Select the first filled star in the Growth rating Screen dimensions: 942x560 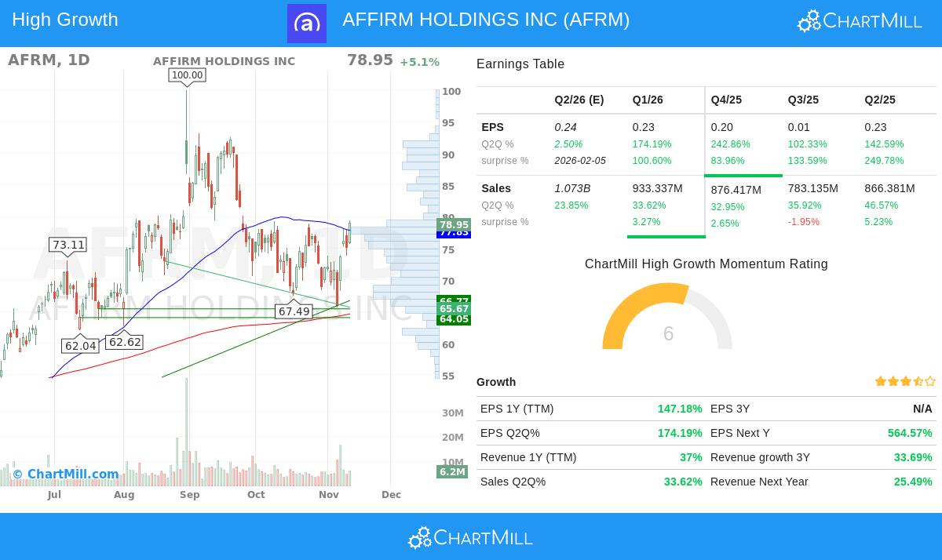[x=881, y=381]
